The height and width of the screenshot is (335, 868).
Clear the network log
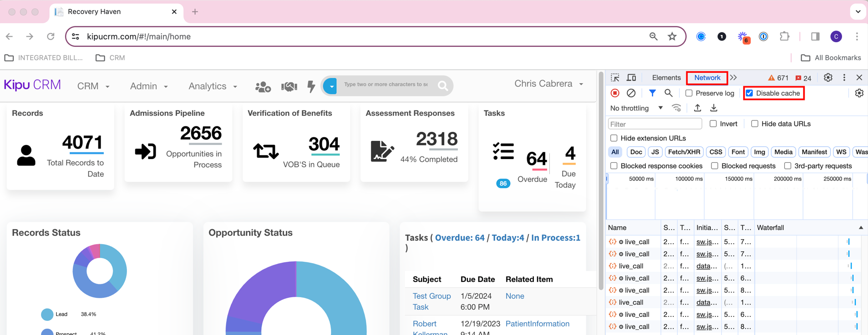click(x=631, y=93)
